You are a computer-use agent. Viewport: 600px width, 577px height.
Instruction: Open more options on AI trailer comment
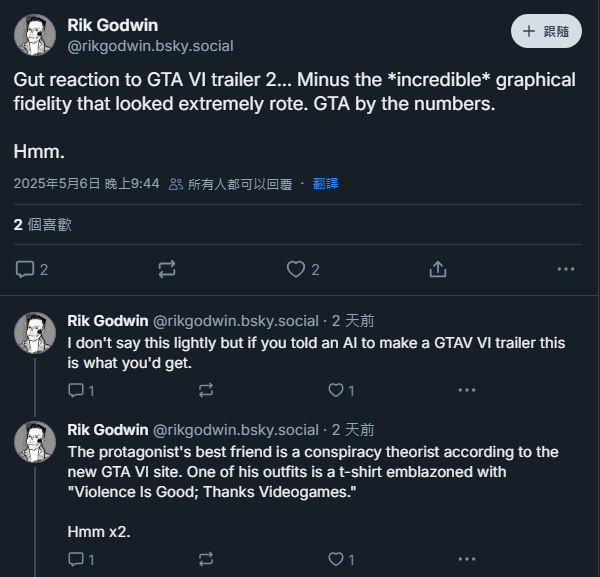tap(465, 390)
